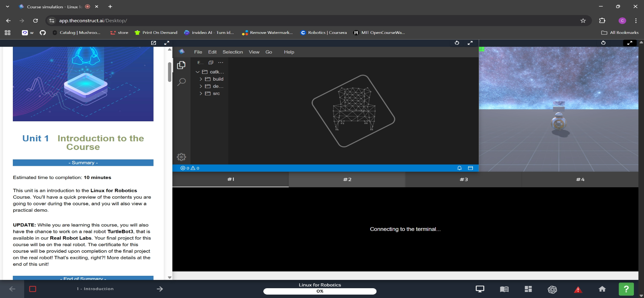The width and height of the screenshot is (644, 298).
Task: Reload the code editor panel
Action: pos(457,43)
